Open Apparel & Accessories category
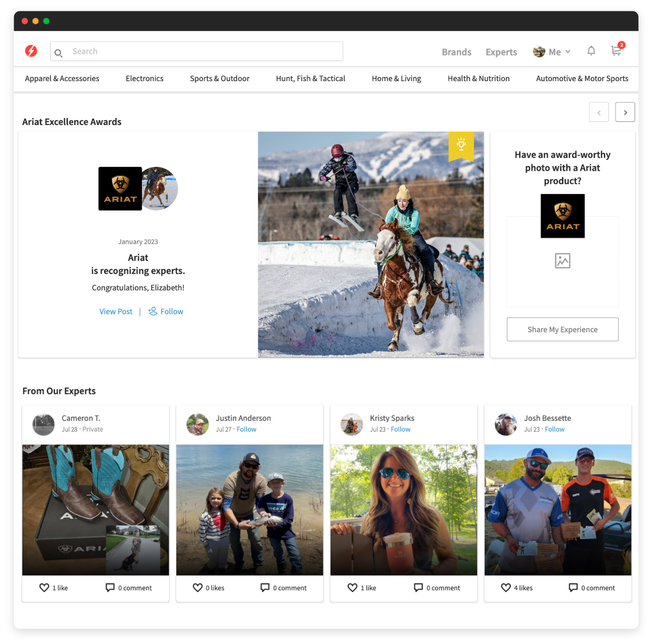Screen dimensions: 652x644 point(62,78)
